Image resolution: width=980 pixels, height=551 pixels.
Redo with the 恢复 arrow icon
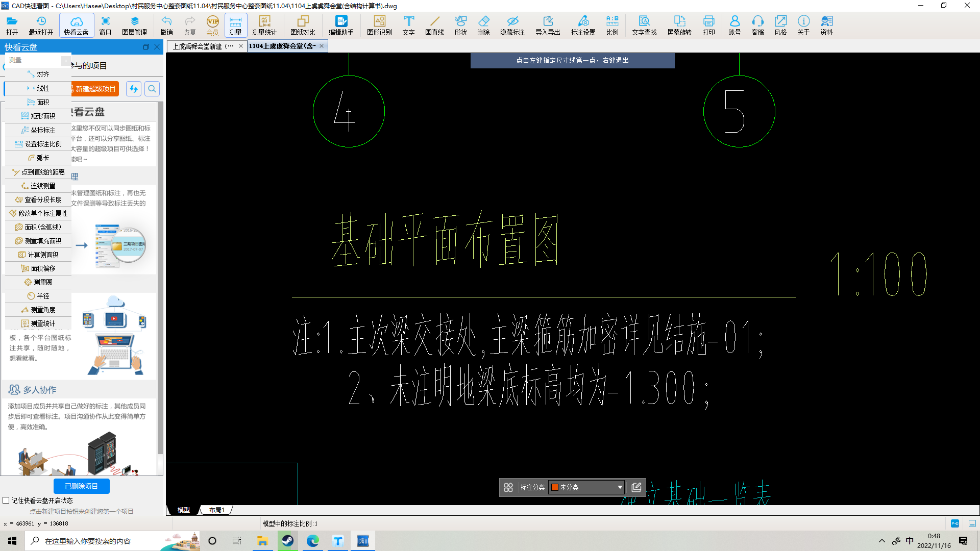click(x=189, y=25)
